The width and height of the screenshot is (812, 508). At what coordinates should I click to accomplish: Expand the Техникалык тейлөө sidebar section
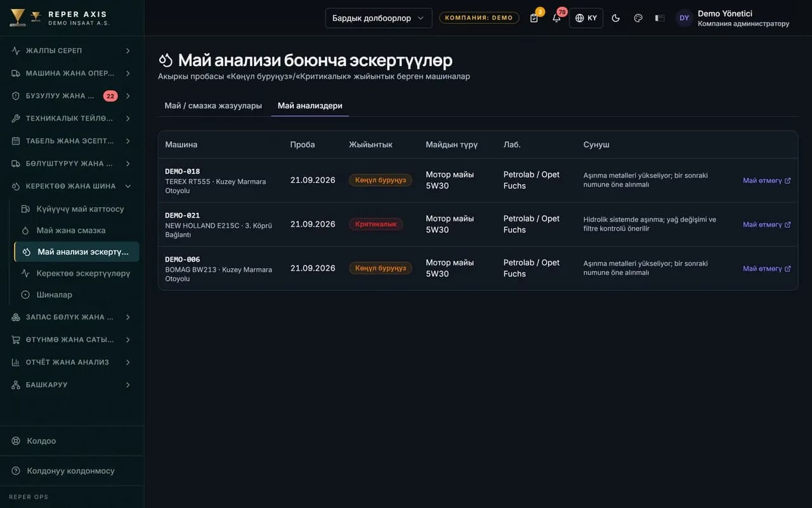[72, 118]
